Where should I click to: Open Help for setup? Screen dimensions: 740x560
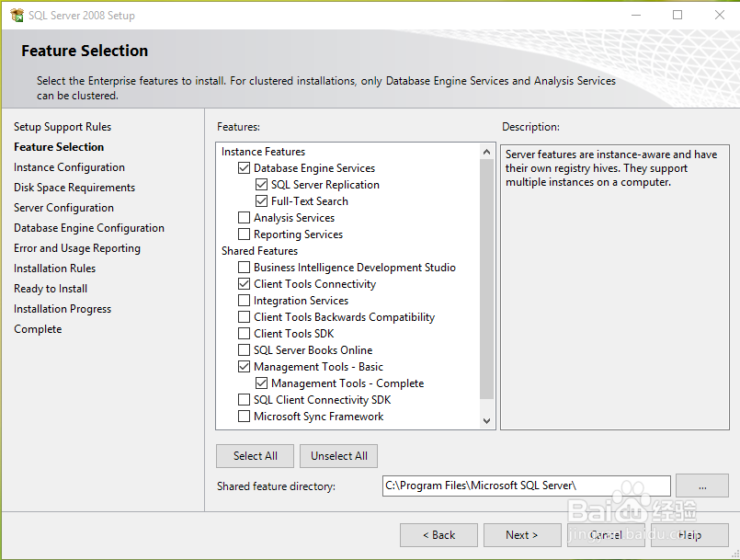[x=689, y=535]
